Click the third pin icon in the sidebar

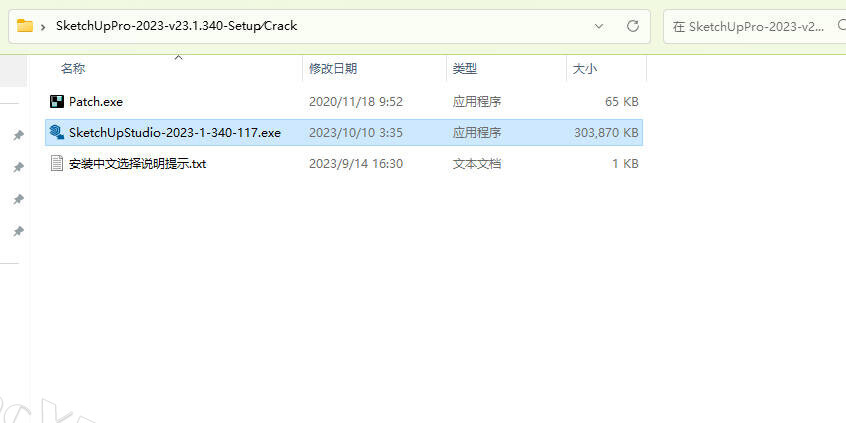(18, 200)
